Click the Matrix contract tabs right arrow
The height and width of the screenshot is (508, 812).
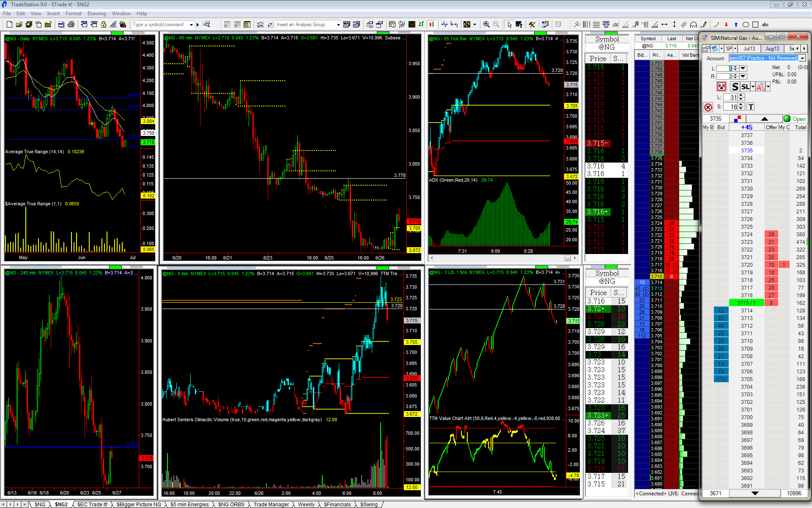(804, 49)
